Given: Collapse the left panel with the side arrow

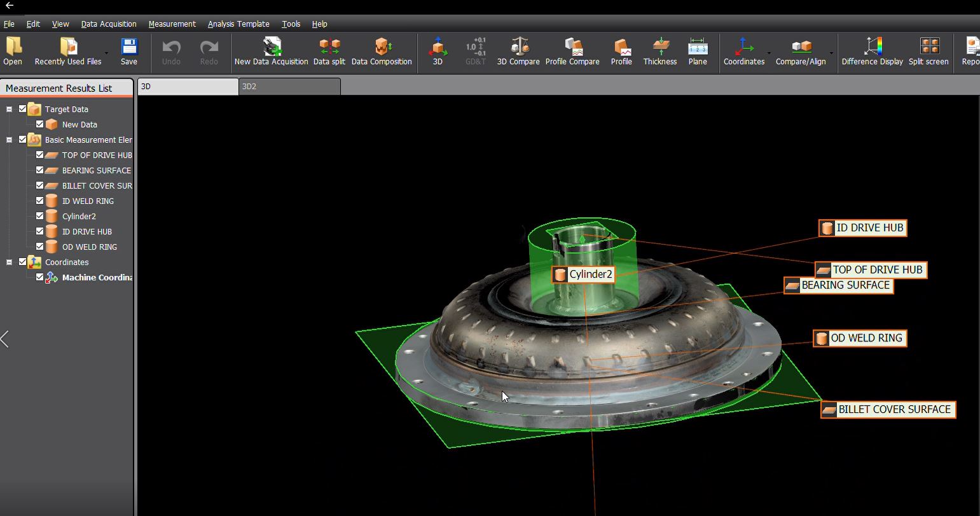Looking at the screenshot, I should point(4,339).
